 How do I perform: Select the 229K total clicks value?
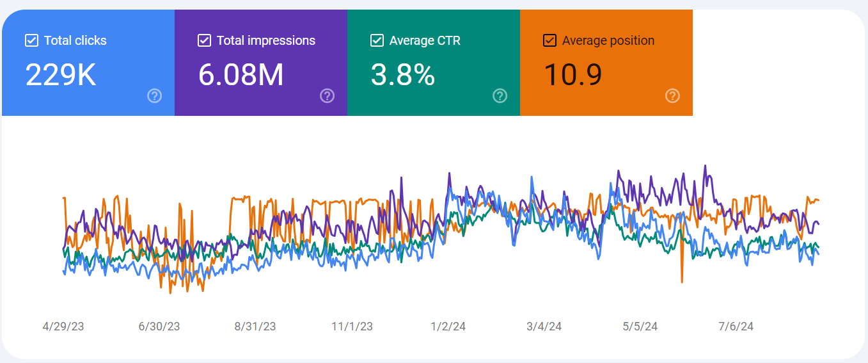click(x=61, y=75)
